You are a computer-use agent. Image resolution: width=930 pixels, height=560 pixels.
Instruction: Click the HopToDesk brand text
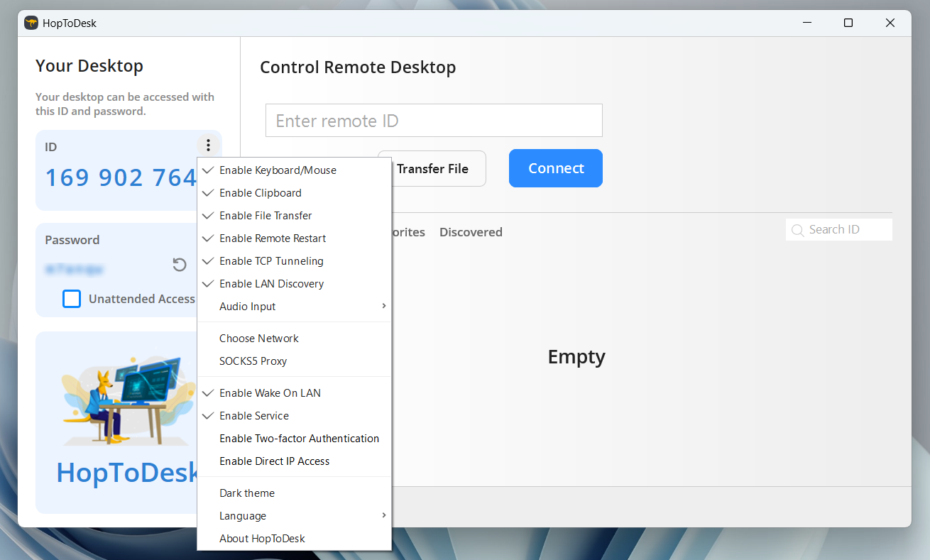click(x=126, y=473)
